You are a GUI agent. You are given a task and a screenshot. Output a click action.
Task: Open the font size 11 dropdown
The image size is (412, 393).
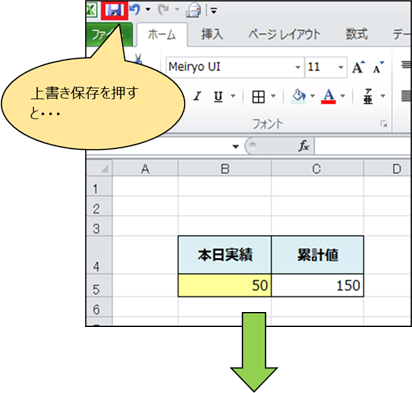tap(341, 67)
